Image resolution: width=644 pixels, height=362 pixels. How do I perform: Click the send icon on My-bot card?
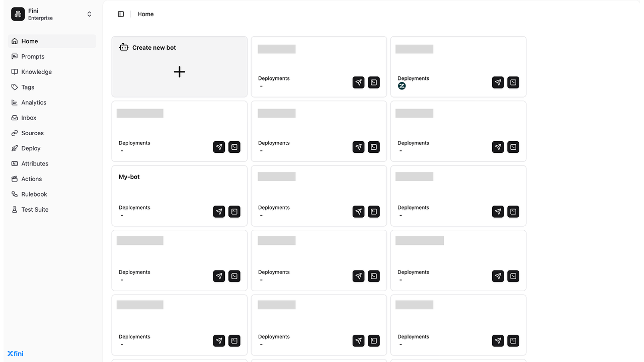219,212
